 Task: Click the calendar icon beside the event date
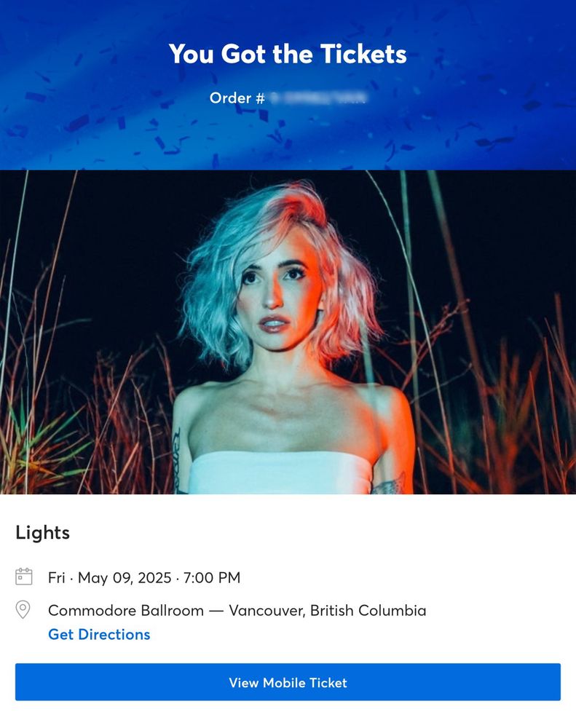pos(24,577)
